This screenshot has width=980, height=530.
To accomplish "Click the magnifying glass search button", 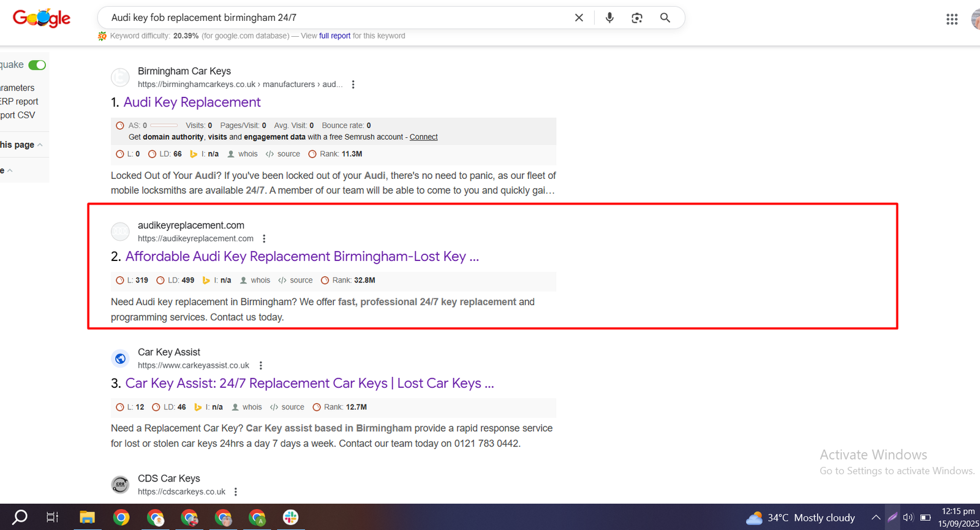I will point(665,18).
